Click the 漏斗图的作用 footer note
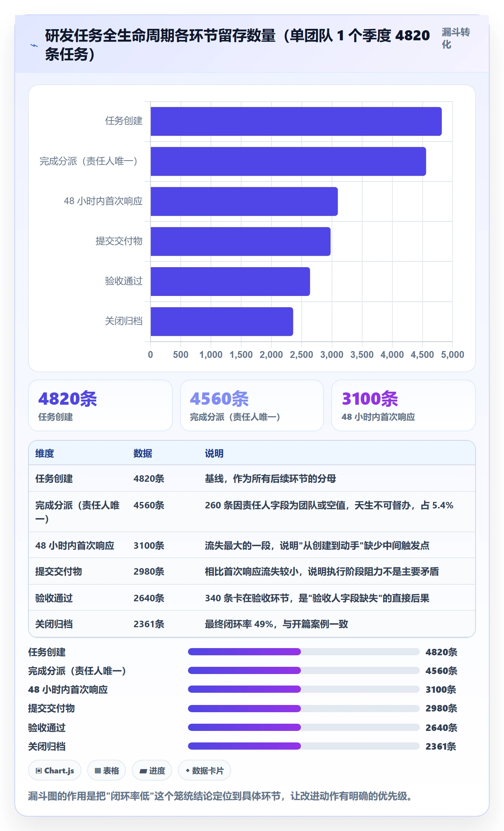This screenshot has height=831, width=504. click(220, 796)
